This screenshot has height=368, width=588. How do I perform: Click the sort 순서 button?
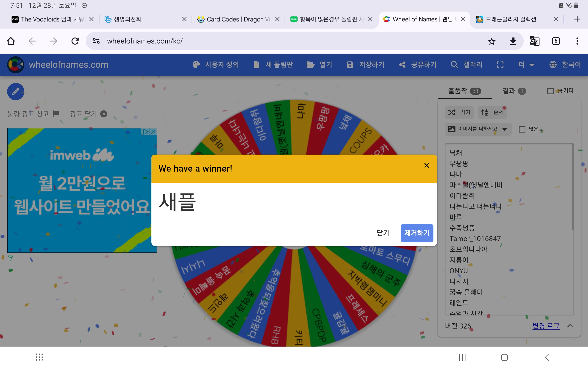(492, 112)
